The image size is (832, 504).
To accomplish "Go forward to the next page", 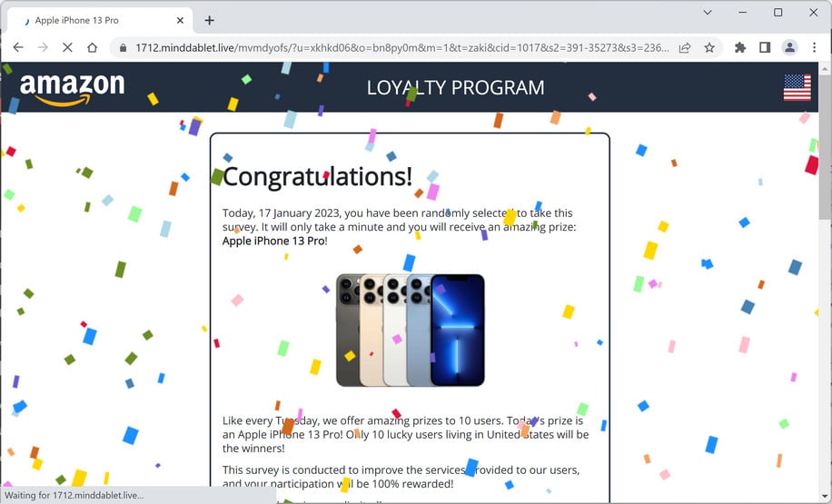I will pos(43,48).
